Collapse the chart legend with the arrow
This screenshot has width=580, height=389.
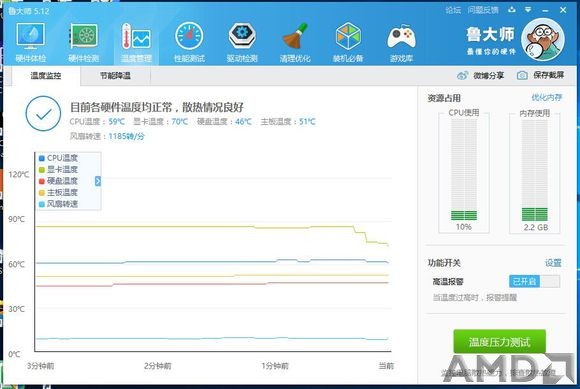pyautogui.click(x=98, y=181)
